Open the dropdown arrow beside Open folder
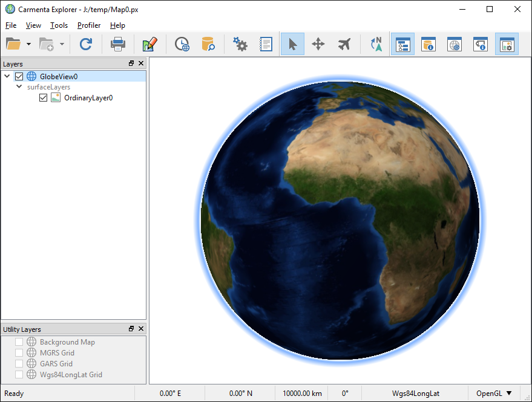This screenshot has width=532, height=402. [x=28, y=45]
